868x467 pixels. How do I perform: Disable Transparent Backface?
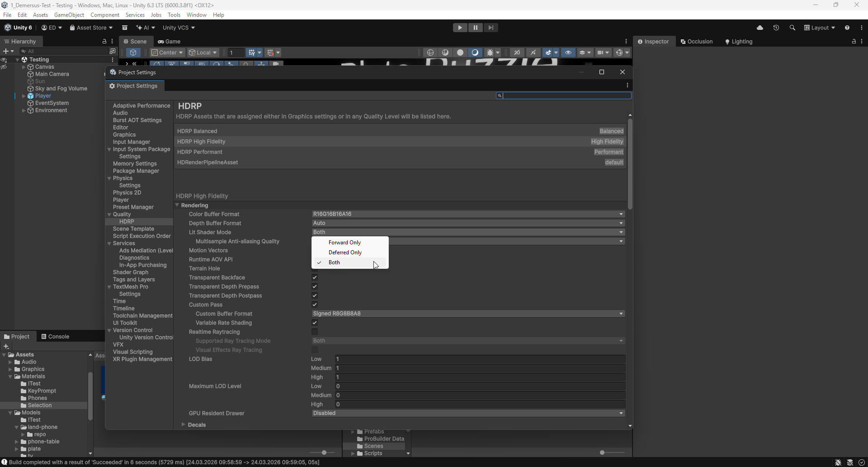[315, 277]
